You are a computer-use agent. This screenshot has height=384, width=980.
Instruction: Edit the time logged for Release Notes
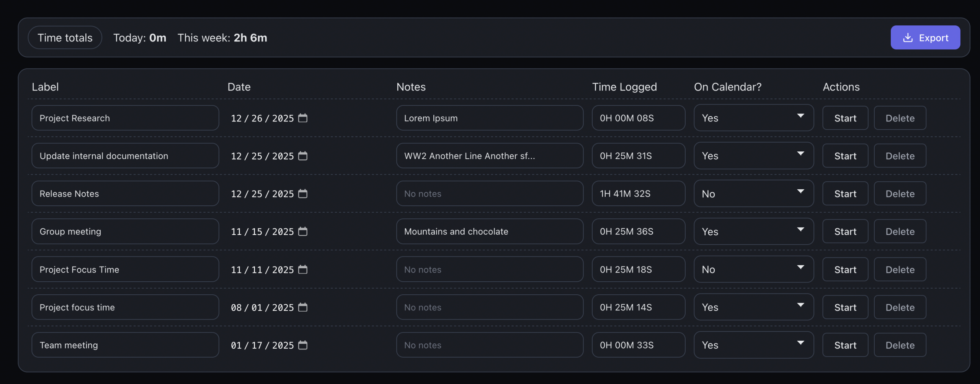tap(638, 194)
